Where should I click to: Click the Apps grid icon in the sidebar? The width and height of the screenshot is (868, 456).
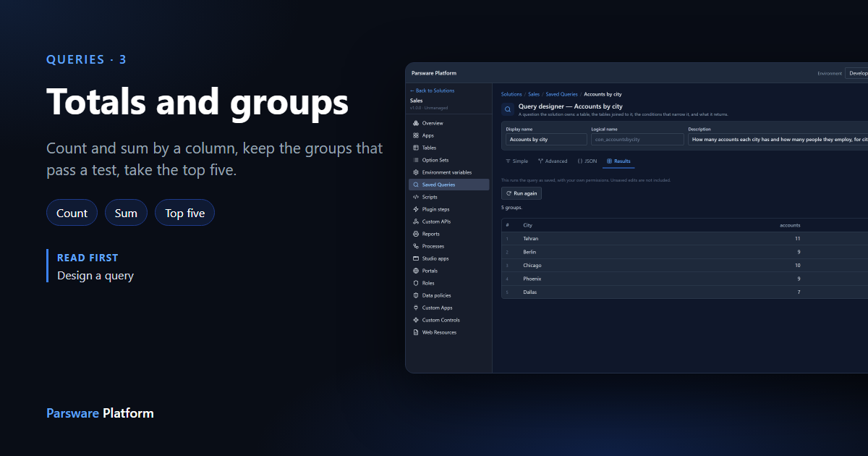pos(416,135)
